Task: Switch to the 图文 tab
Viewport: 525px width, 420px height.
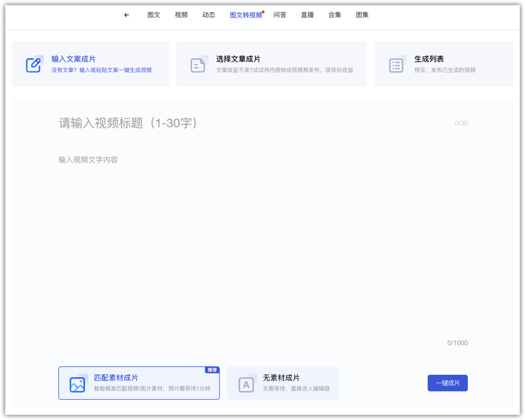Action: [154, 15]
